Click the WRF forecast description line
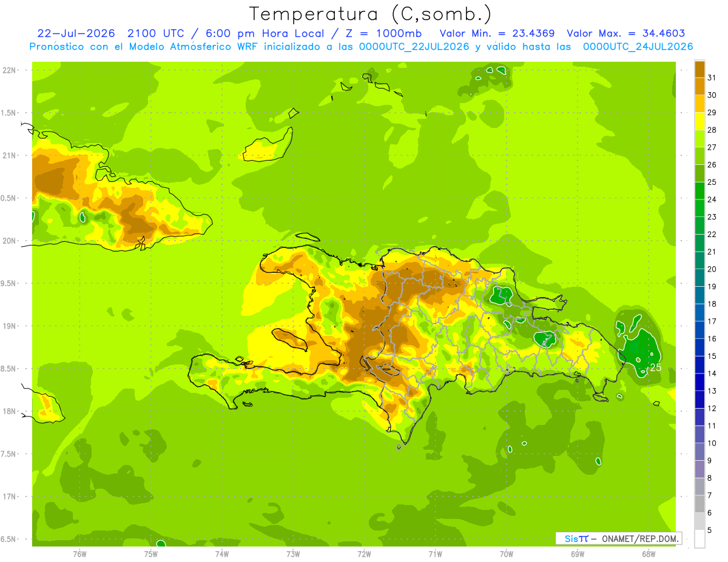 [x=361, y=47]
